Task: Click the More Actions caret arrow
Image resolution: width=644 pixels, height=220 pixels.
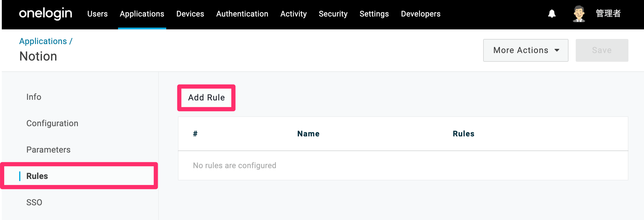Action: [557, 50]
